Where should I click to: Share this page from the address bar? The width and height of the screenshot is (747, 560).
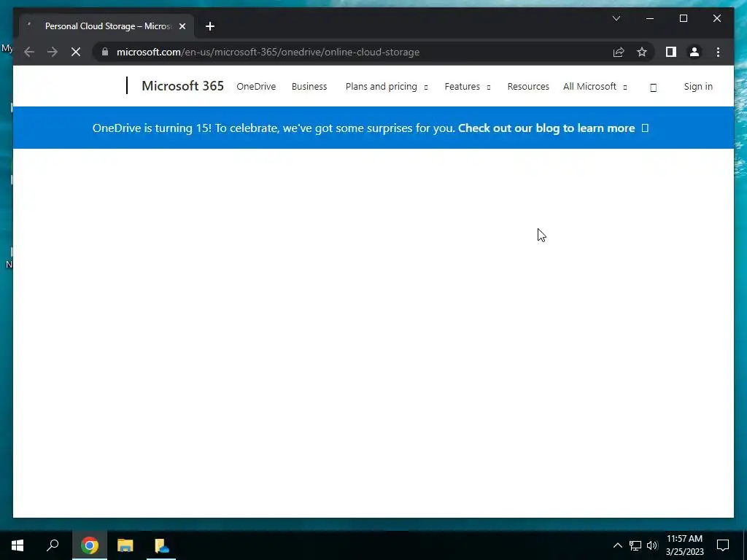619,52
